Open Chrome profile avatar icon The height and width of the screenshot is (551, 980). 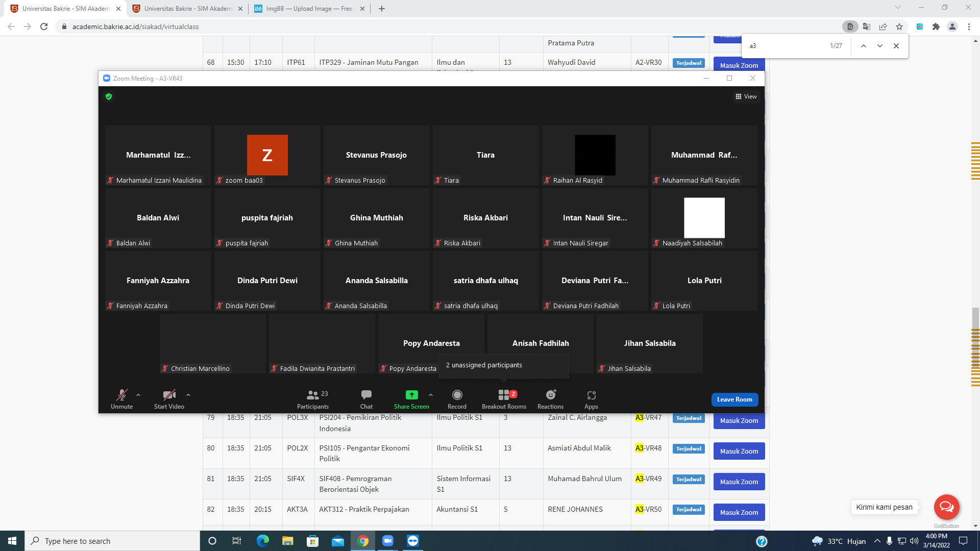click(952, 27)
